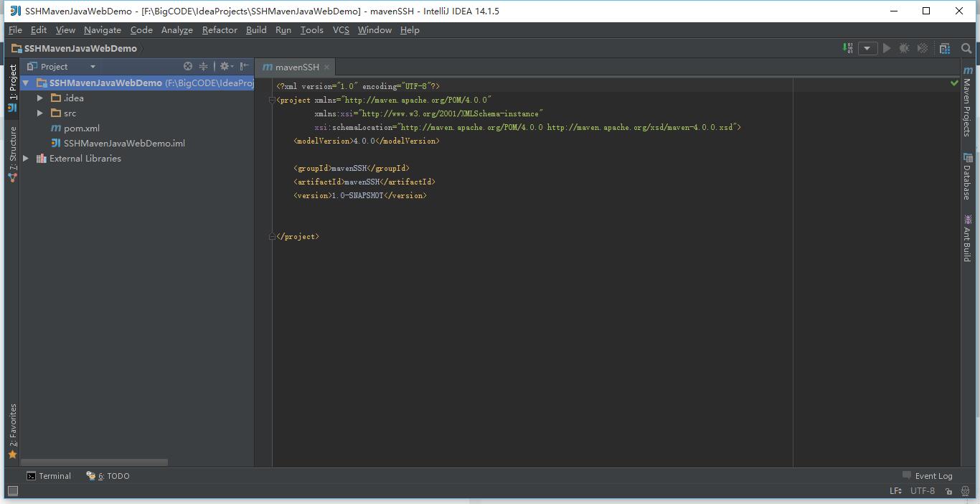Open the Analyze menu
The image size is (980, 504).
177,29
